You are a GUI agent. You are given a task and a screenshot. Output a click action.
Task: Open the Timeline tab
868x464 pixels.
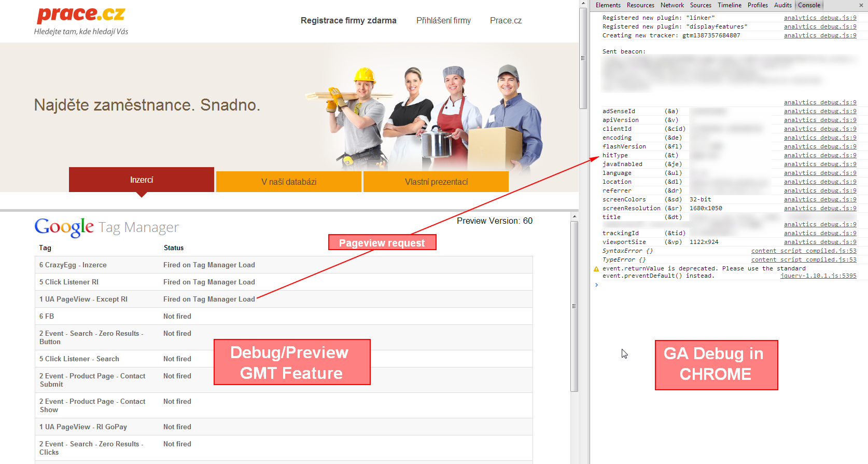730,5
